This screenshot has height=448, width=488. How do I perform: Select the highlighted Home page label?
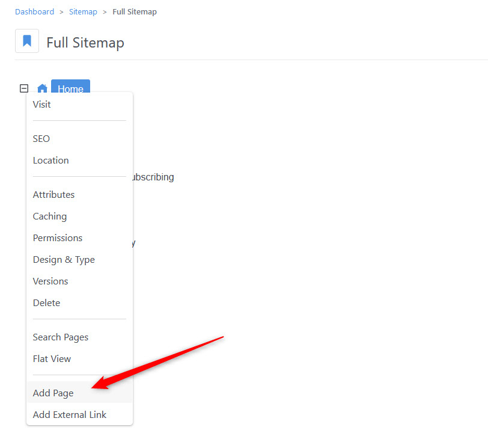(x=70, y=88)
